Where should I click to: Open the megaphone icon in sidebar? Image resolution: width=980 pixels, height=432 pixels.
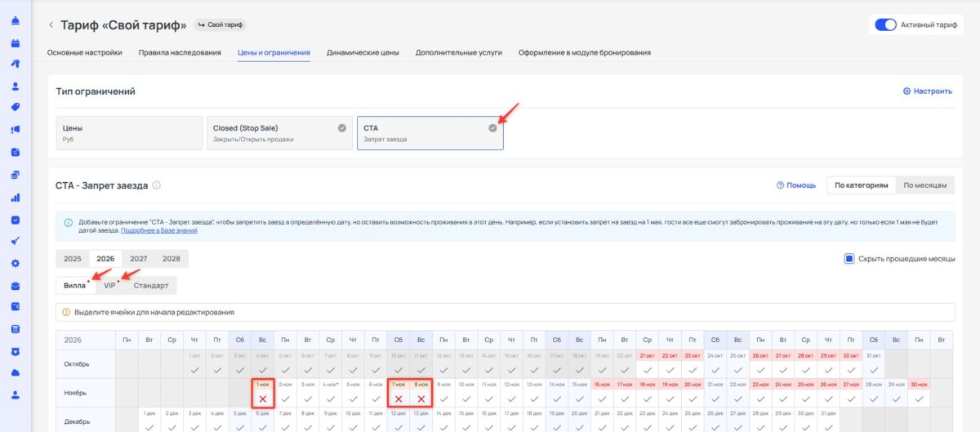16,130
